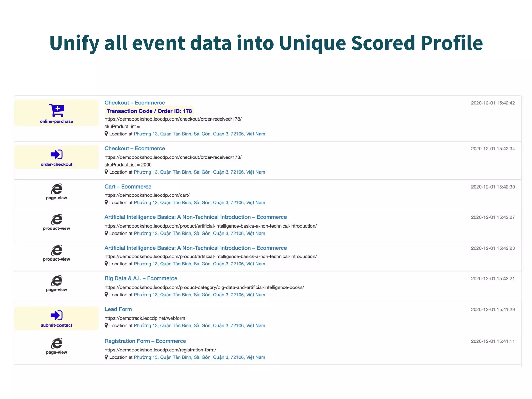Click the location pin in the Lead Form row

coord(106,325)
